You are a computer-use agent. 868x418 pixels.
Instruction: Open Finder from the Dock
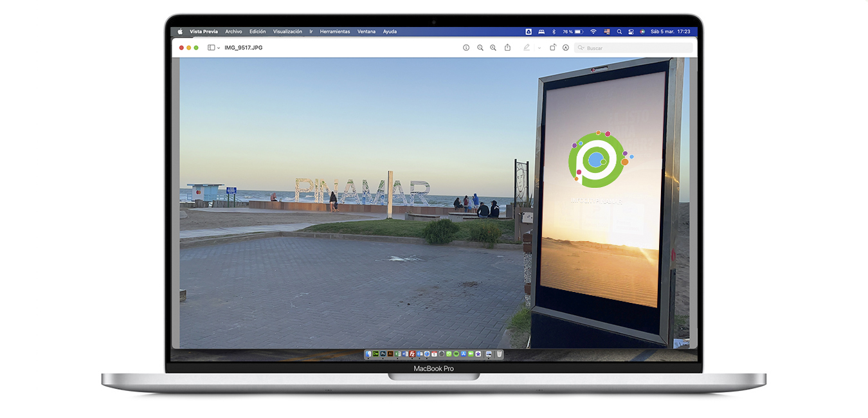pos(368,354)
